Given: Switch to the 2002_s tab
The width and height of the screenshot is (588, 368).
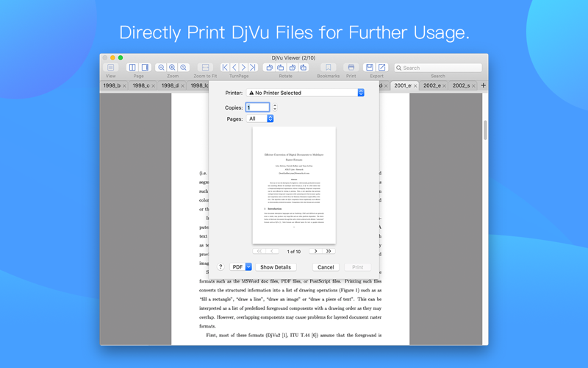Looking at the screenshot, I should [461, 85].
